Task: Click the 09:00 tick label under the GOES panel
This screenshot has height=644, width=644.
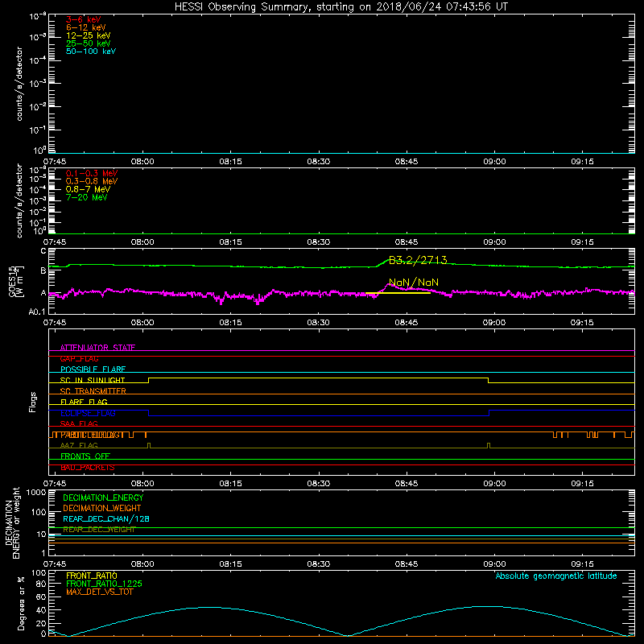Action: coord(494,323)
